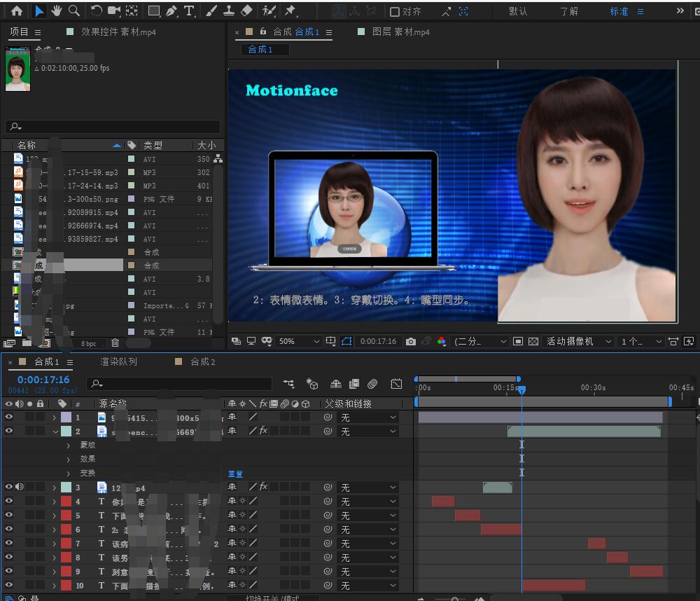Viewport: 700px width, 601px height.
Task: Select the Selection arrow tool
Action: tap(39, 11)
